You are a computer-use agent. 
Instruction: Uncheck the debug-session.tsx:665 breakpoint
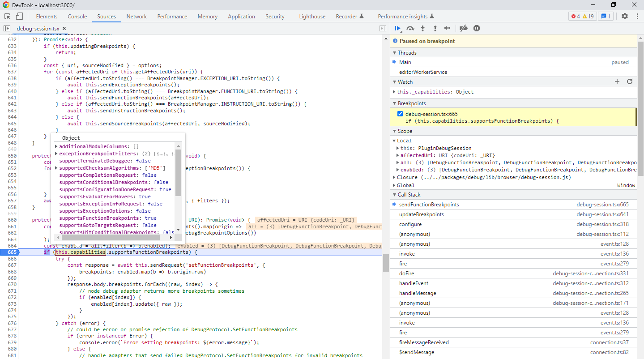[x=400, y=114]
